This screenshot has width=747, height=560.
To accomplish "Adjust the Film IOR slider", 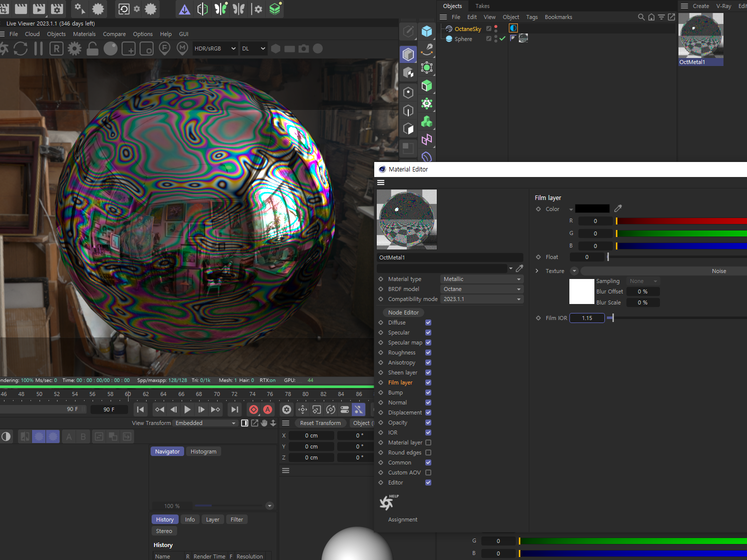I will 676,317.
